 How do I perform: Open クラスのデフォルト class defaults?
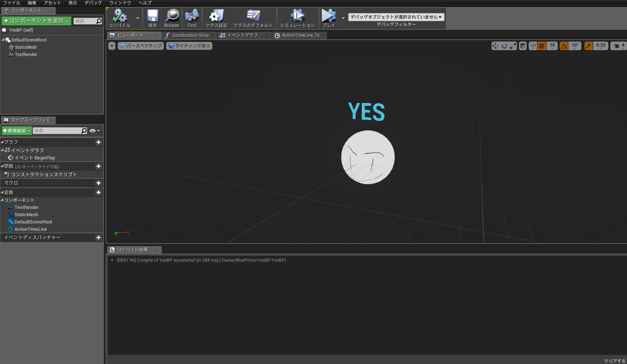(253, 18)
